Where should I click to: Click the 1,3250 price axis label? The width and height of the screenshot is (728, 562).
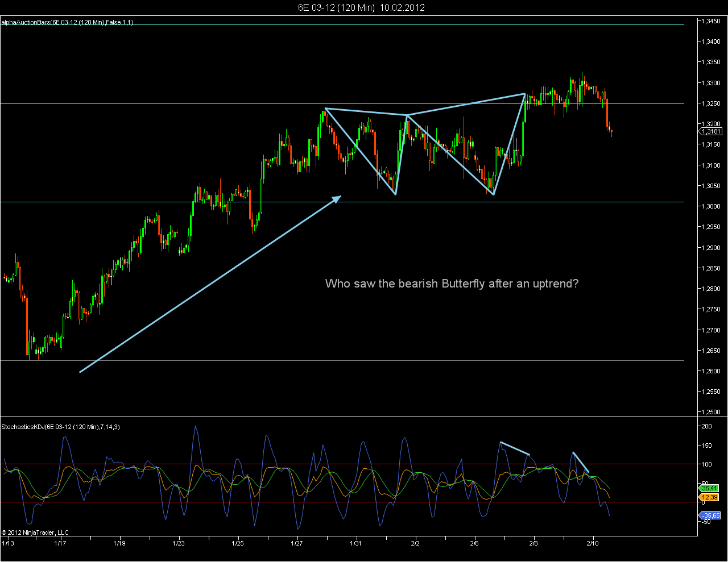click(711, 104)
